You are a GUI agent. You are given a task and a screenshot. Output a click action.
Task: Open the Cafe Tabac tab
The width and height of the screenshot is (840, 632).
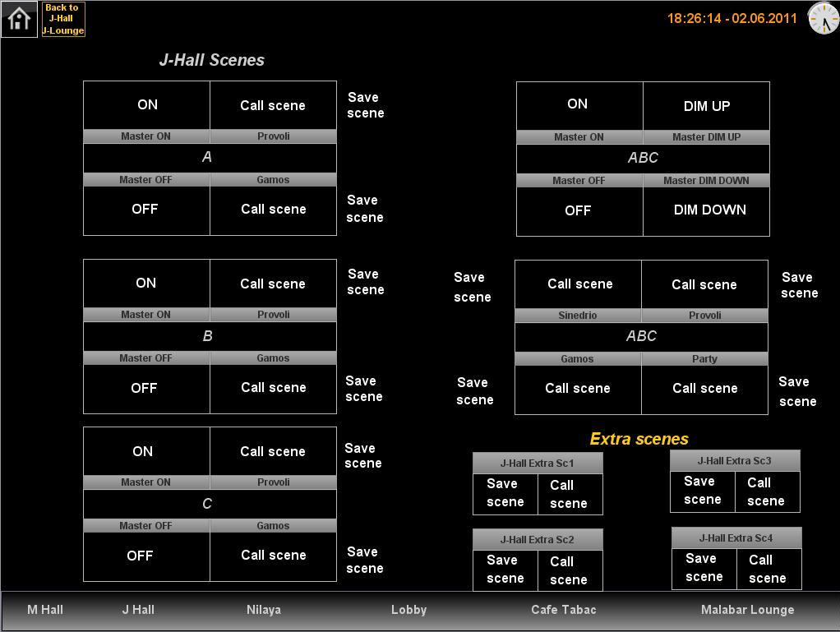(x=564, y=610)
